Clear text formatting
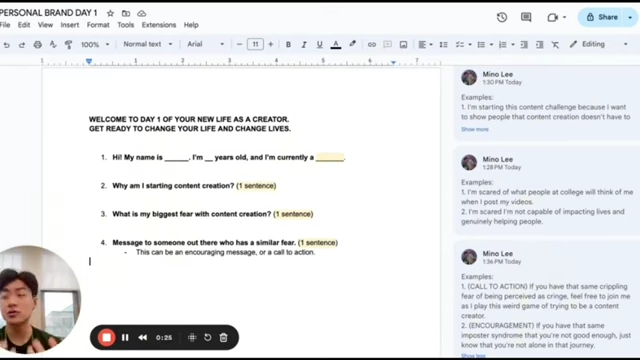The image size is (640, 360). [x=555, y=44]
